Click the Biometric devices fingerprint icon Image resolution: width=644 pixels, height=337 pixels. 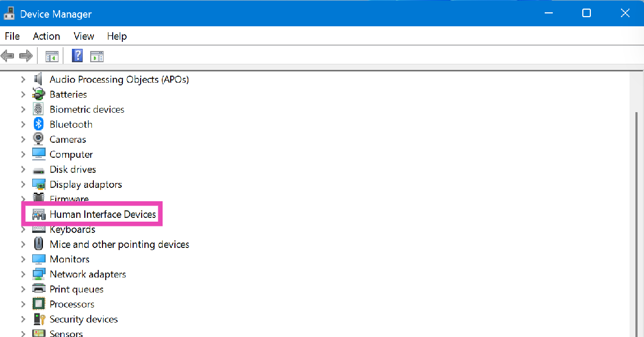point(38,109)
